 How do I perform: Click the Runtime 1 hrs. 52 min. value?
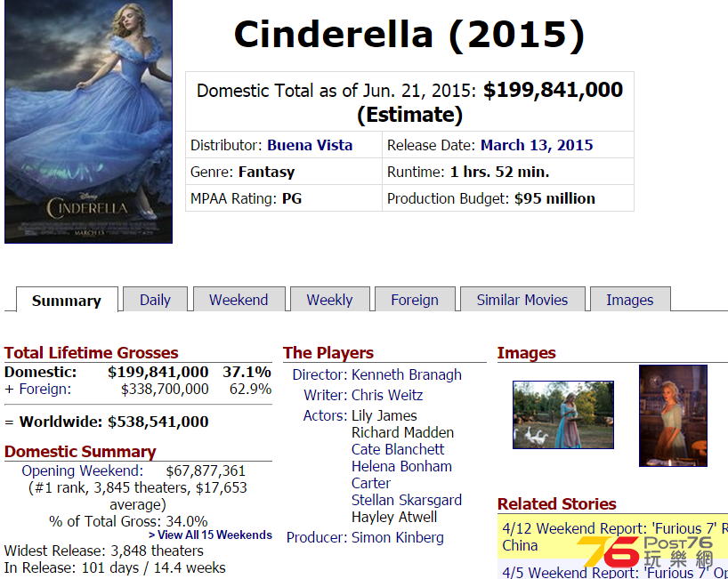pos(499,173)
